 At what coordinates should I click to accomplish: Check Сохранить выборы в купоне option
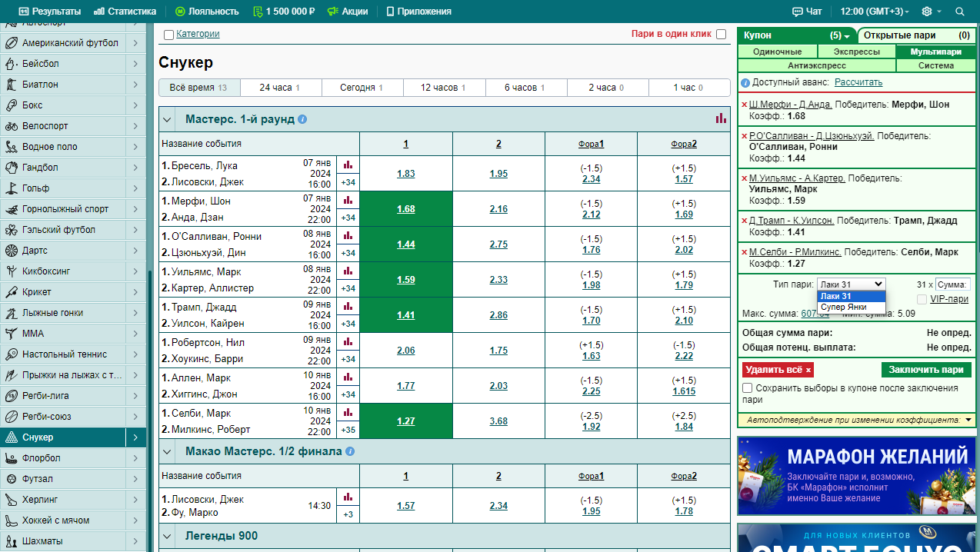pyautogui.click(x=747, y=388)
